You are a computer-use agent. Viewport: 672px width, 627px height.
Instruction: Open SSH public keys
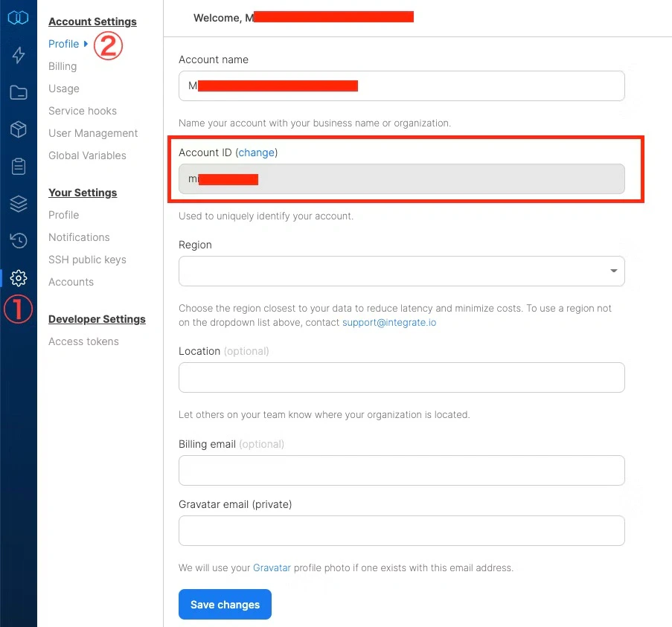87,259
